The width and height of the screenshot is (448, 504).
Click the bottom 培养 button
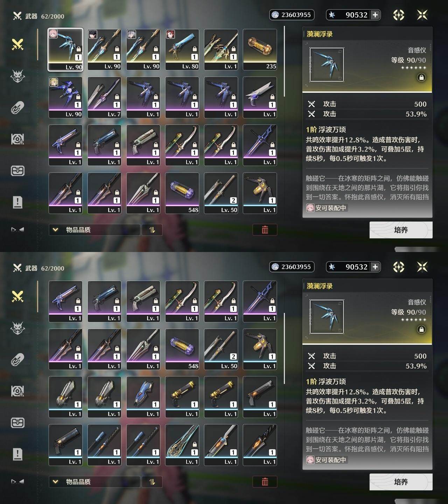(x=401, y=482)
